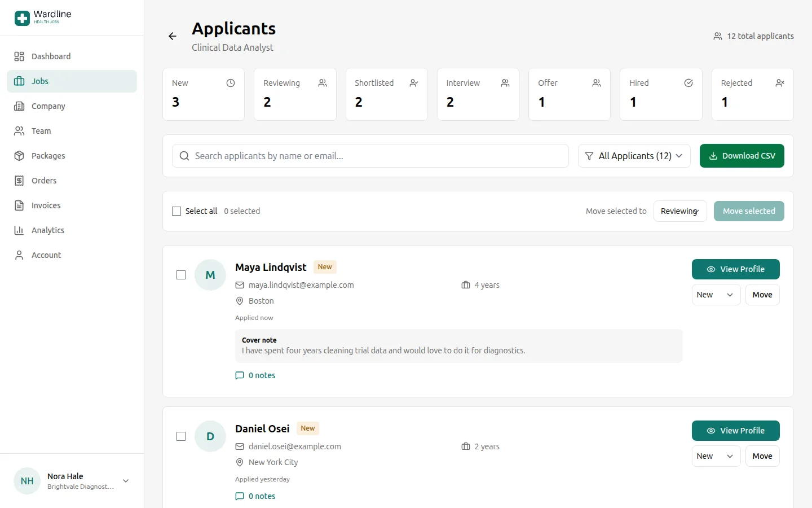Navigate to Packages in the sidebar
812x508 pixels.
[x=72, y=156]
